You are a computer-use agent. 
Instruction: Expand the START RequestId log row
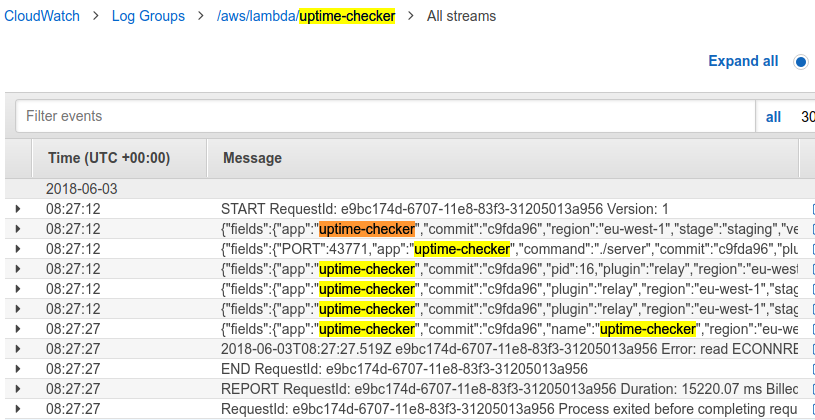click(x=18, y=209)
